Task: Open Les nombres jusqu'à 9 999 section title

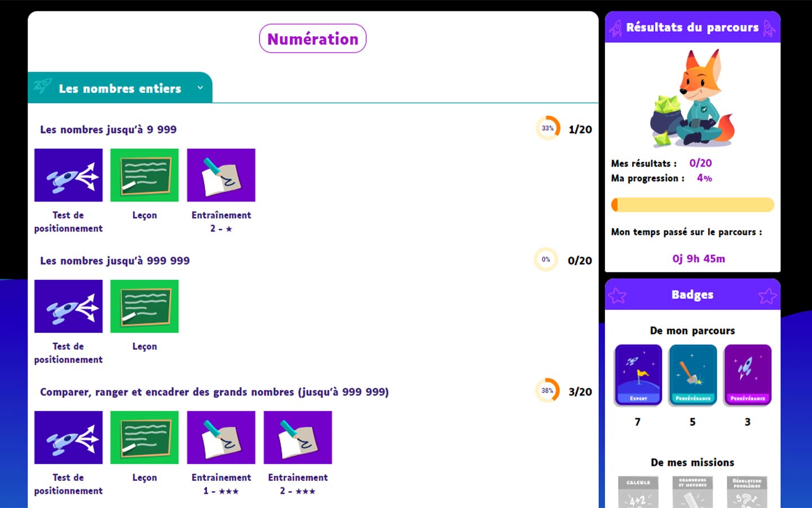Action: (108, 129)
